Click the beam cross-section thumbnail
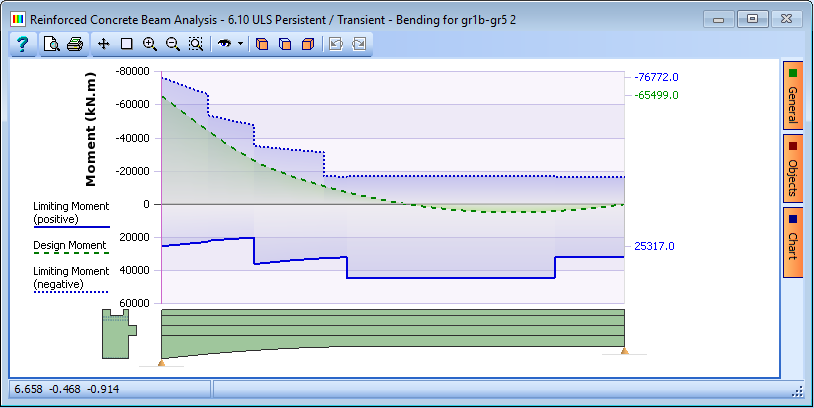The image size is (814, 408). pyautogui.click(x=119, y=334)
